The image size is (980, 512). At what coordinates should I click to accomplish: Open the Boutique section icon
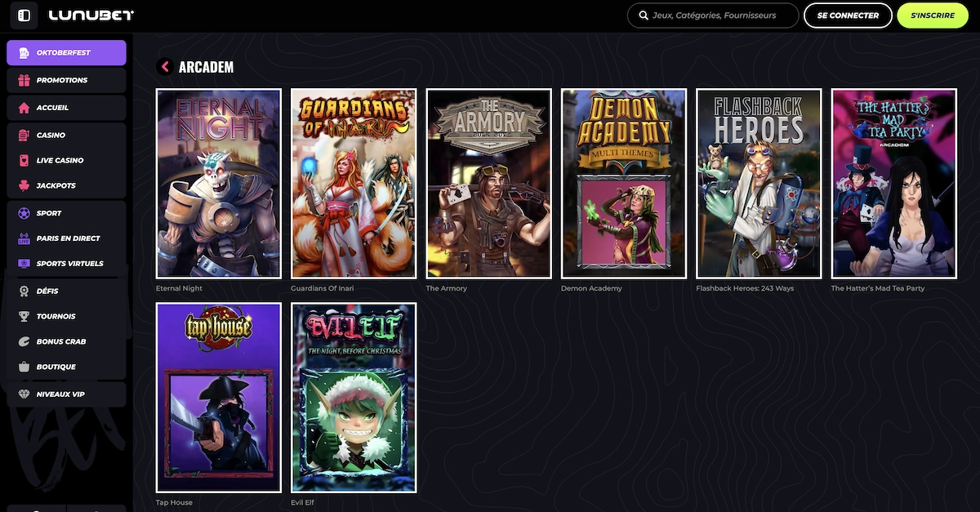tap(23, 367)
